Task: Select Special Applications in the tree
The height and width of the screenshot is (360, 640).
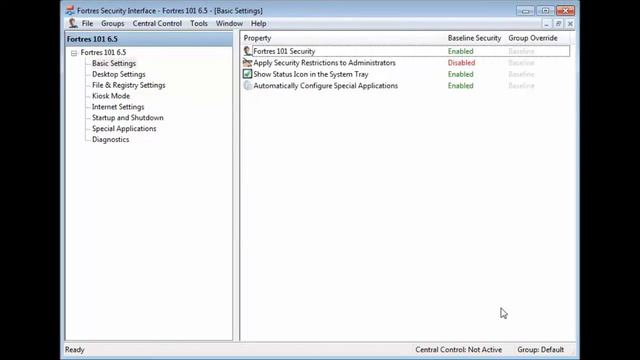Action: tap(124, 129)
